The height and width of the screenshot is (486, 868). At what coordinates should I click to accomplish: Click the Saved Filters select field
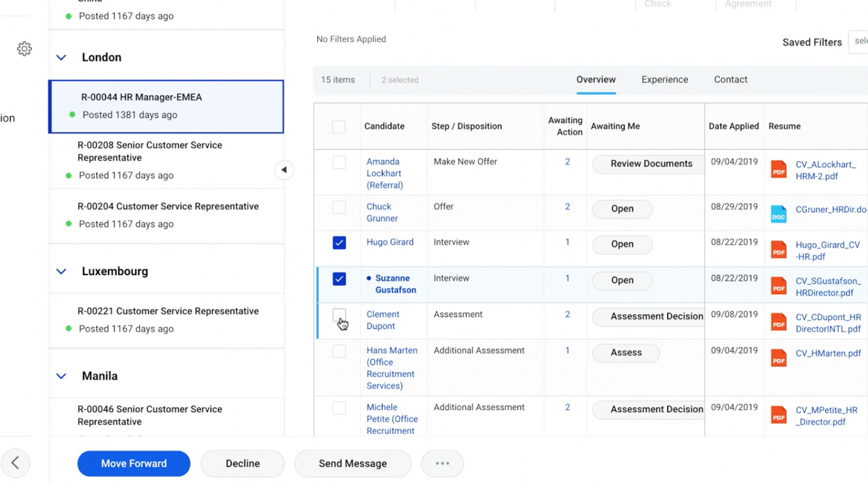[x=858, y=42]
